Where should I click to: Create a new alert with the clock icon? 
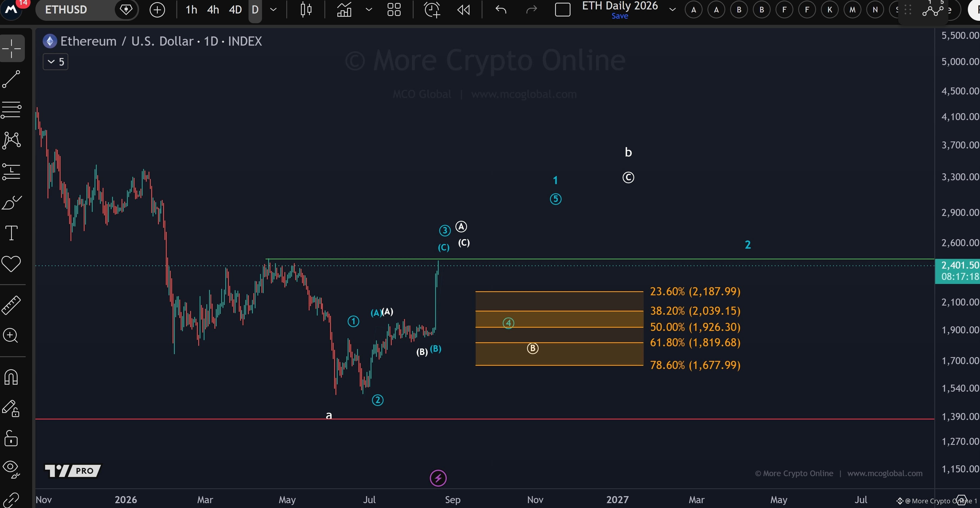[x=432, y=9]
